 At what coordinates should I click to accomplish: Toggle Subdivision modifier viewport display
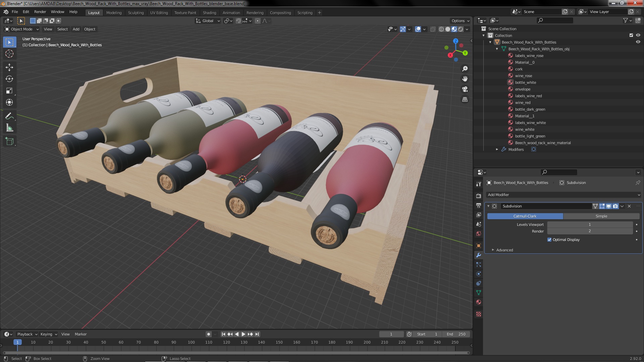pos(609,206)
